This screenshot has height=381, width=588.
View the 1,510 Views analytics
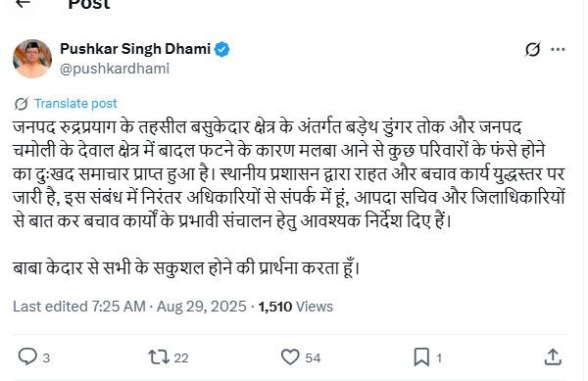(296, 307)
